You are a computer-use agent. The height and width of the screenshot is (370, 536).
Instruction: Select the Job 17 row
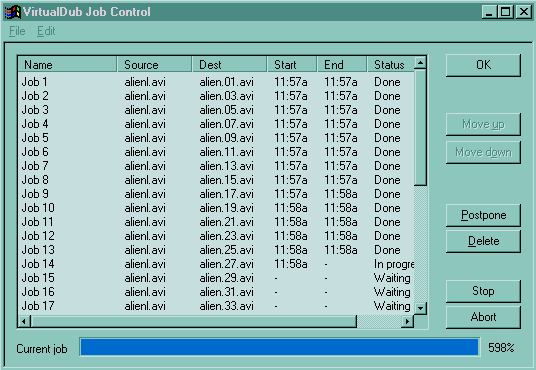click(x=216, y=306)
